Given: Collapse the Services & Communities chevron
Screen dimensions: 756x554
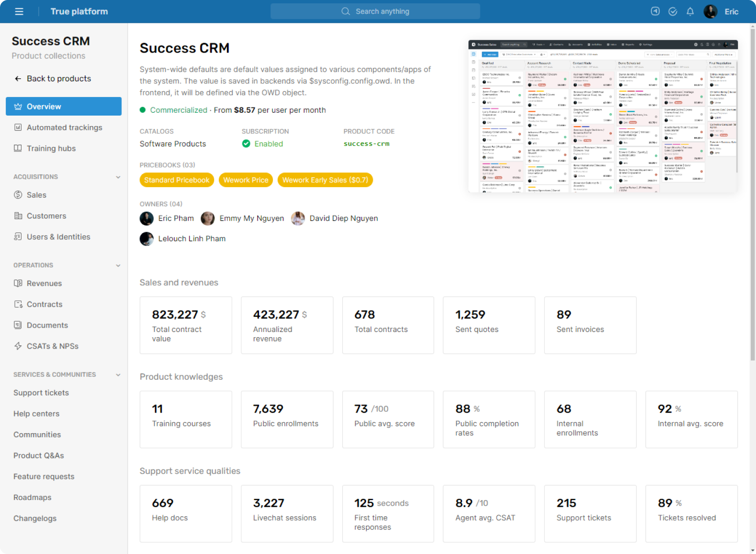Looking at the screenshot, I should point(118,375).
